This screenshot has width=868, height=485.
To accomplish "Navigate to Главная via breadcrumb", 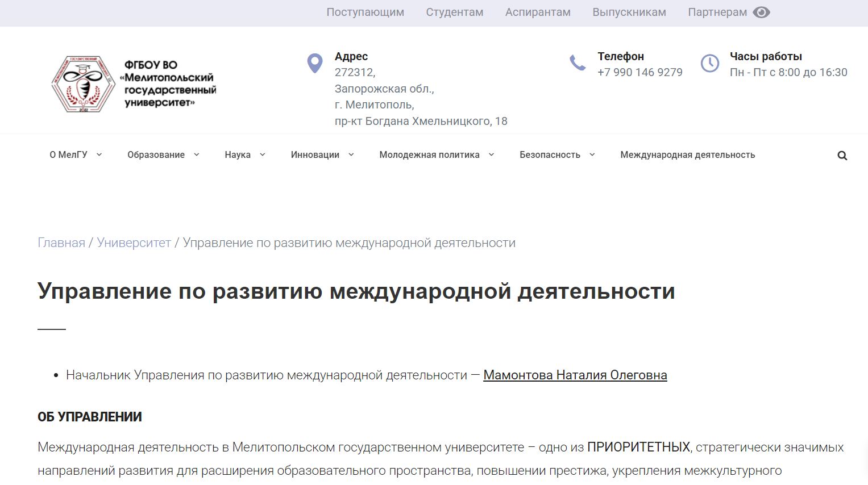I will [61, 242].
